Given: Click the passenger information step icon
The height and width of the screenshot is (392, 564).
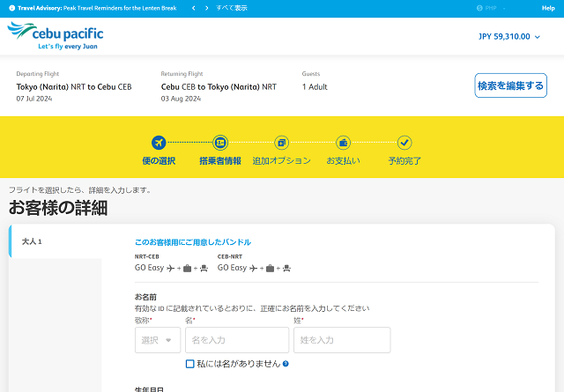Looking at the screenshot, I should click(x=220, y=142).
